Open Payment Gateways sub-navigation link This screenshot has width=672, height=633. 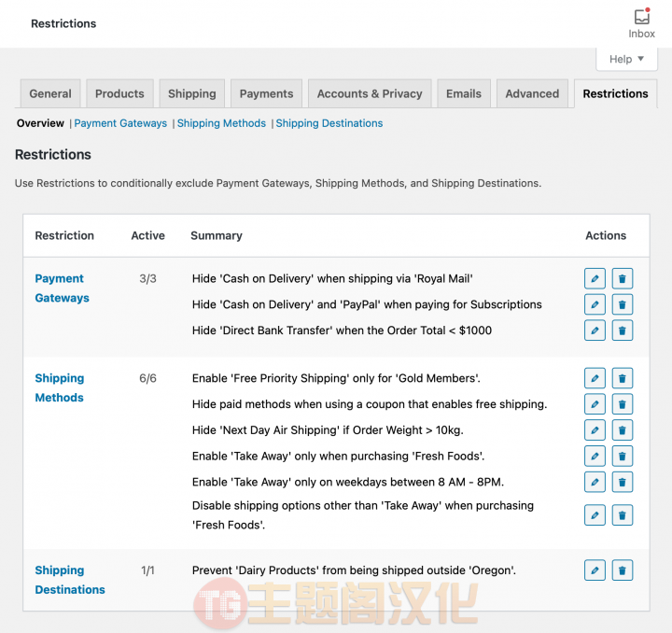tap(120, 123)
